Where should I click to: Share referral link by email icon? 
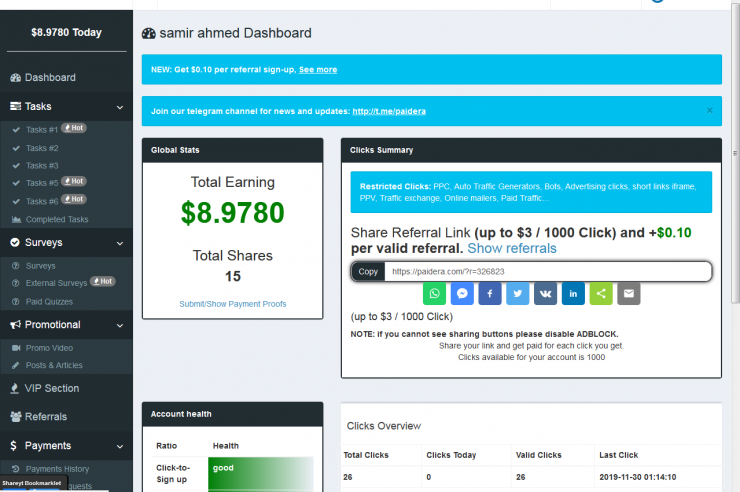click(628, 293)
